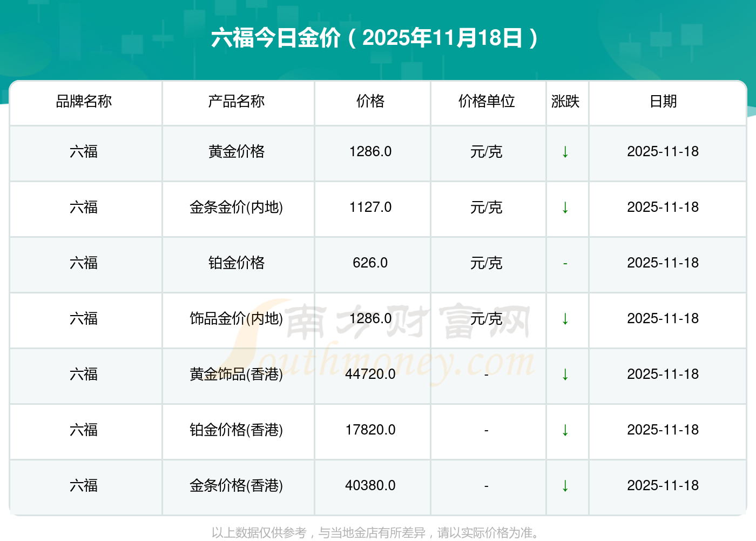Click the price value 1127.0
Screen dimensions: 756x541
pos(370,207)
